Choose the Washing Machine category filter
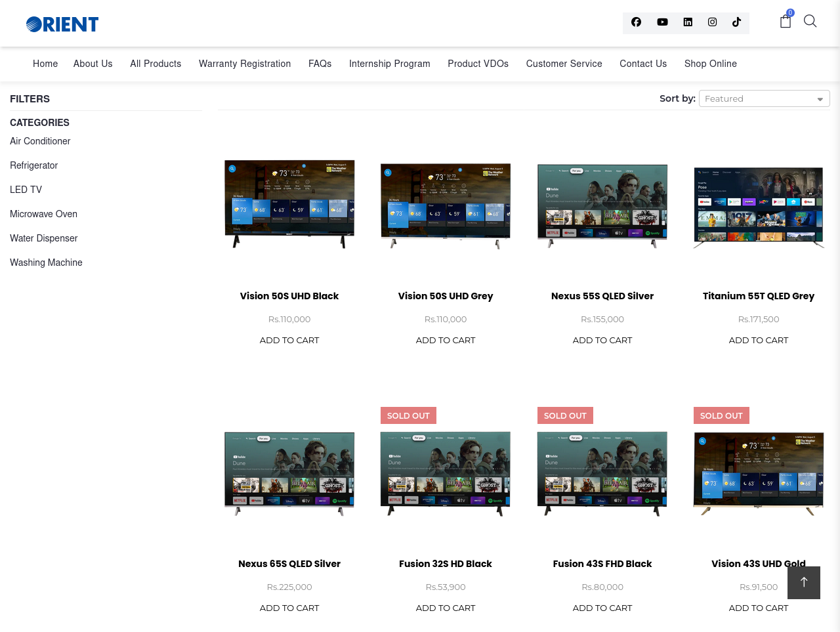 point(46,263)
